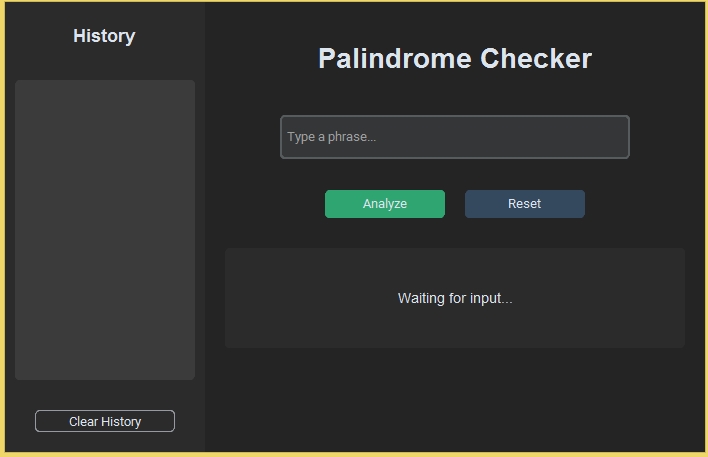The height and width of the screenshot is (457, 708).
Task: Click the 'Waiting for input...' status text
Action: pos(455,298)
